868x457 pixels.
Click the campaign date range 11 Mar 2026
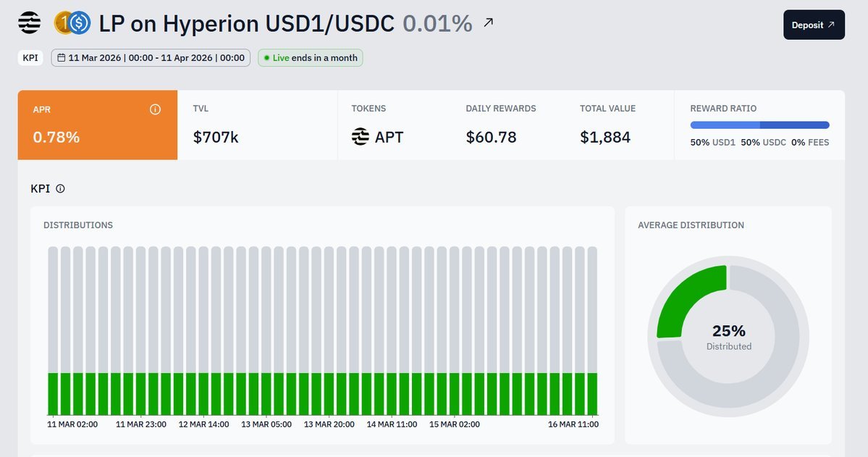point(151,58)
